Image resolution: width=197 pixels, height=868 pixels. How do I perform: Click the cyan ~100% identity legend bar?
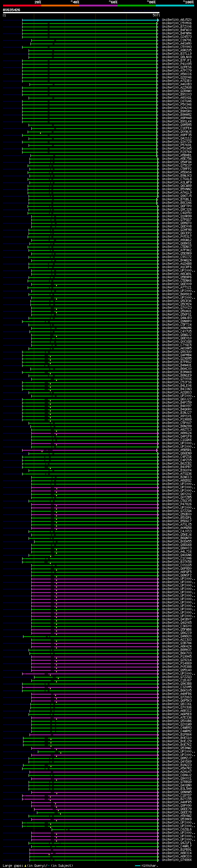point(175,6)
